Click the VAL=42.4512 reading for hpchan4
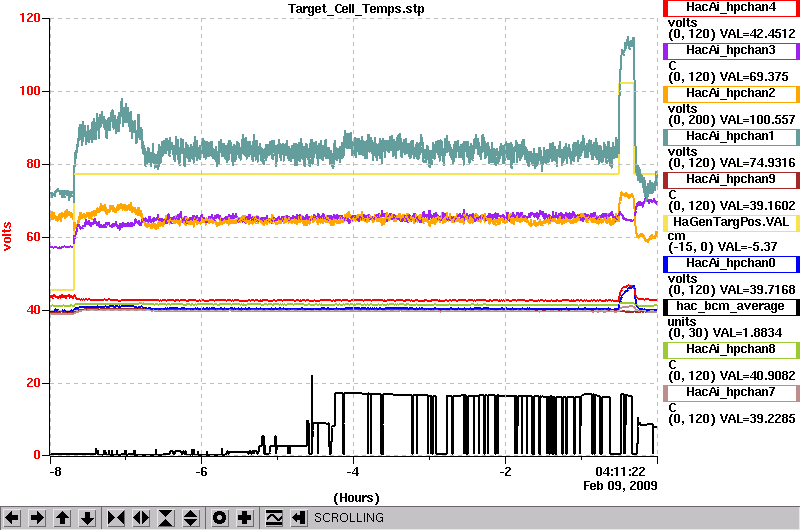Screen dimensions: 800x530 pyautogui.click(x=758, y=34)
